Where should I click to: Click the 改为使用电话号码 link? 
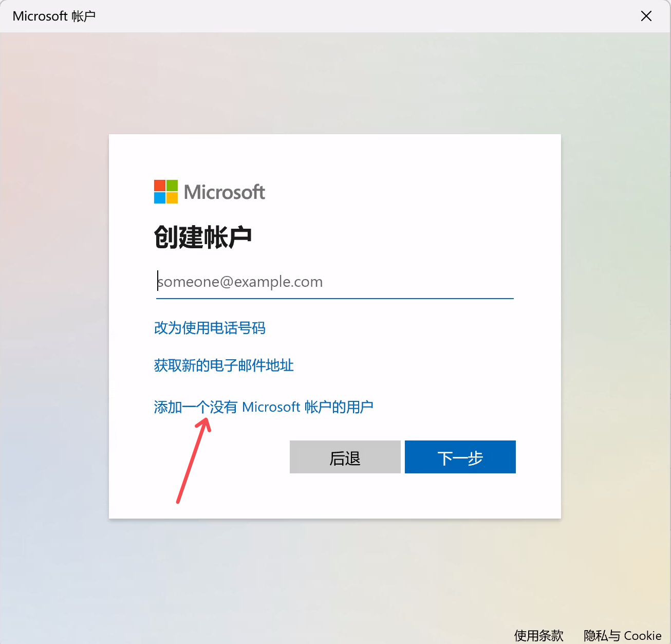click(210, 328)
